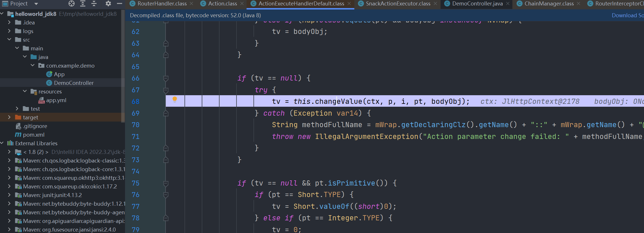Image resolution: width=644 pixels, height=233 pixels.
Task: Toggle the try block fold on line 67
Action: click(x=166, y=90)
